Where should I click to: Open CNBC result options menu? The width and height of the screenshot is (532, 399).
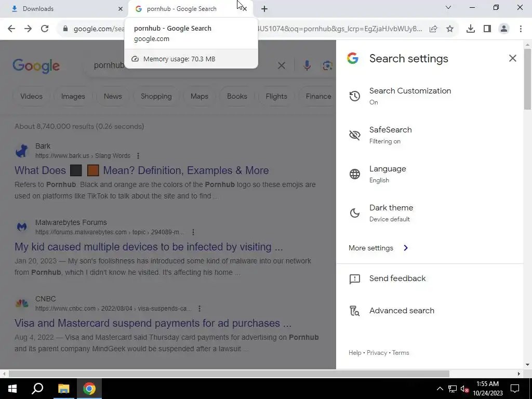(199, 309)
